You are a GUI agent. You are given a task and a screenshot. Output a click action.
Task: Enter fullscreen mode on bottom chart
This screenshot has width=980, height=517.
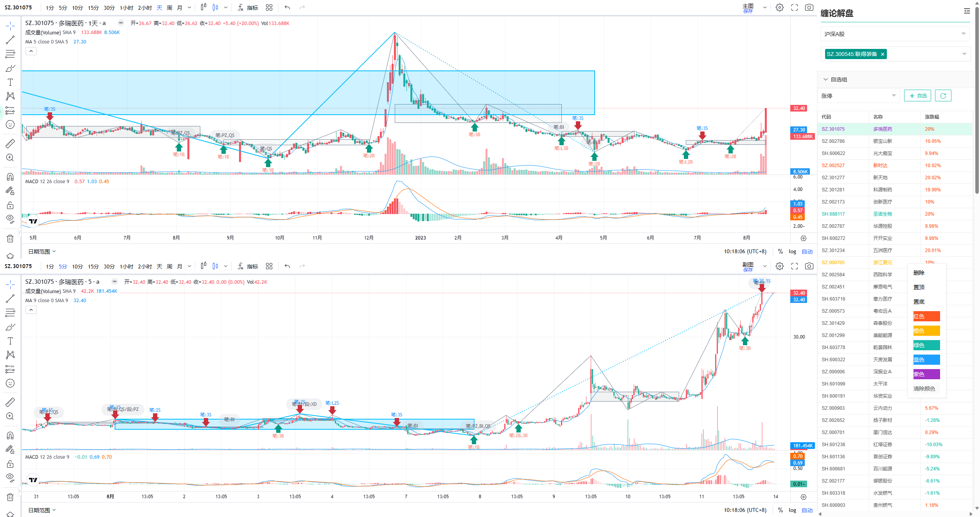coord(795,266)
